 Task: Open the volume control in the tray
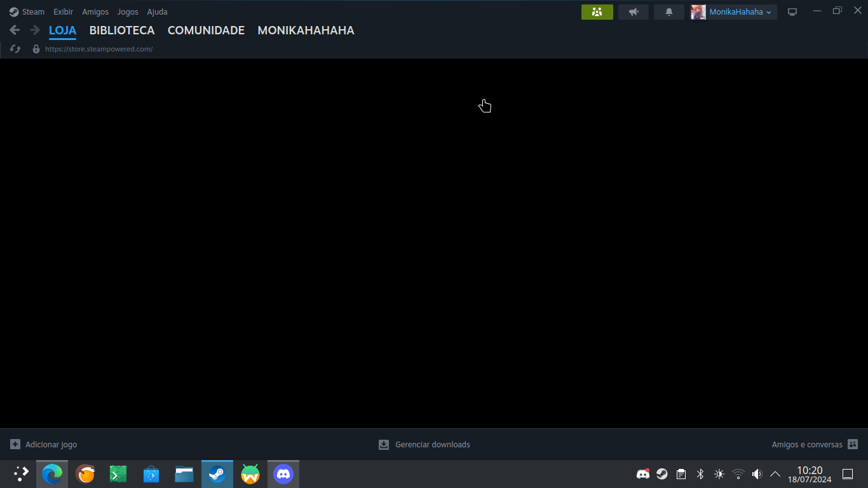(x=757, y=474)
